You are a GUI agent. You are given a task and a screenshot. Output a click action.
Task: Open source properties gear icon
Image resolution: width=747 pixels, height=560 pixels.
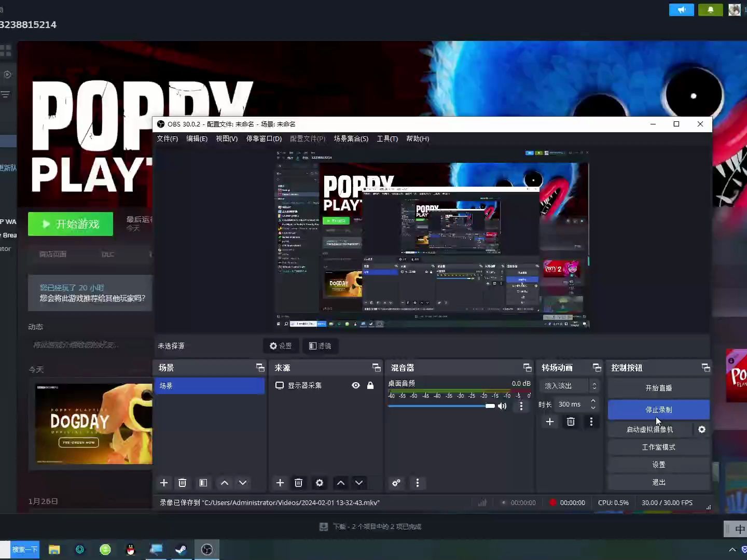tap(320, 483)
